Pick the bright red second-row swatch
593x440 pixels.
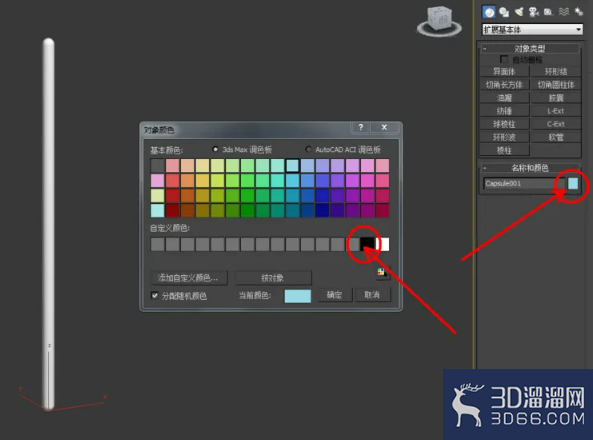172,180
